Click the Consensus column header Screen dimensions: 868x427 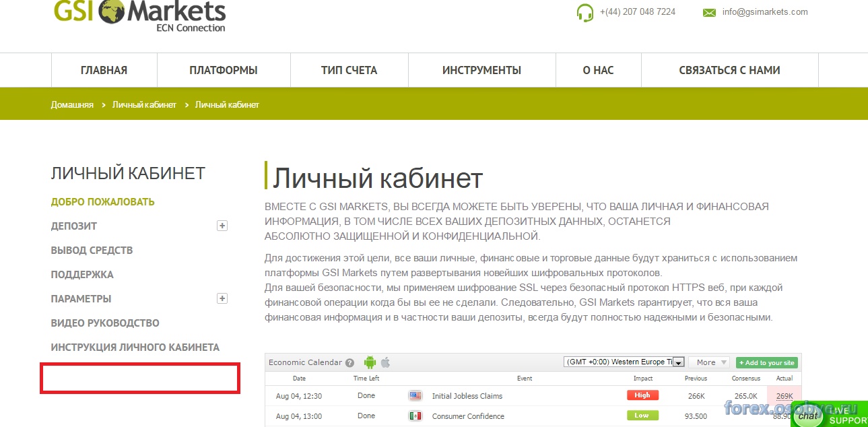click(x=745, y=379)
